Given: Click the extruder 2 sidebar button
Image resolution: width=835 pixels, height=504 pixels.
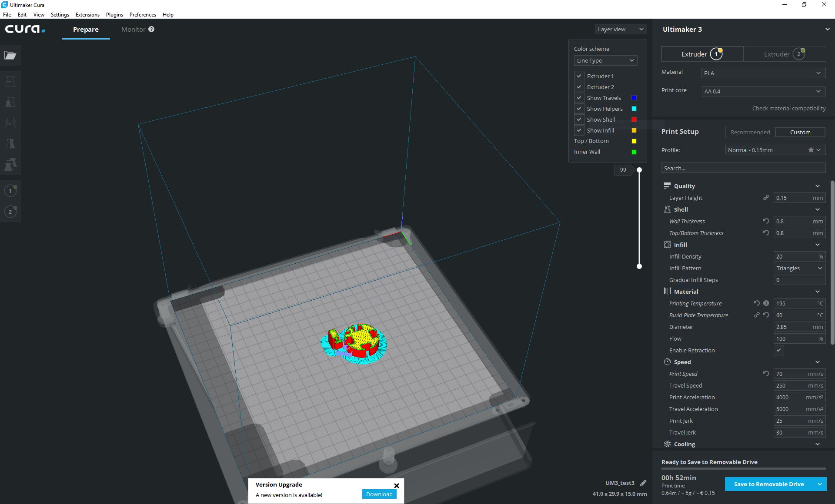Looking at the screenshot, I should 10,212.
